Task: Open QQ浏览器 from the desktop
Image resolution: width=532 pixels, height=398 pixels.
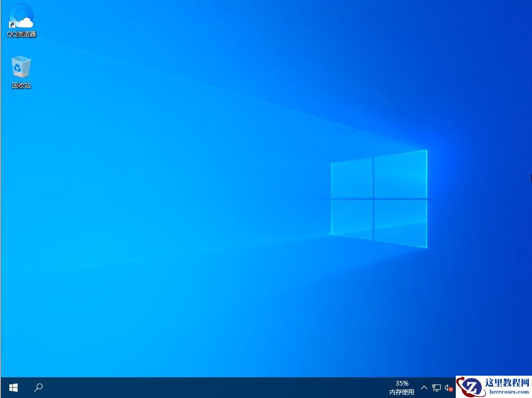Action: pos(21,16)
